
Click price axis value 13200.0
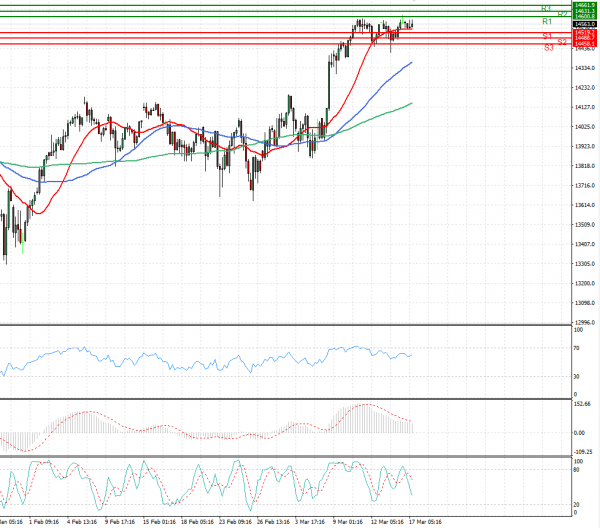click(585, 284)
